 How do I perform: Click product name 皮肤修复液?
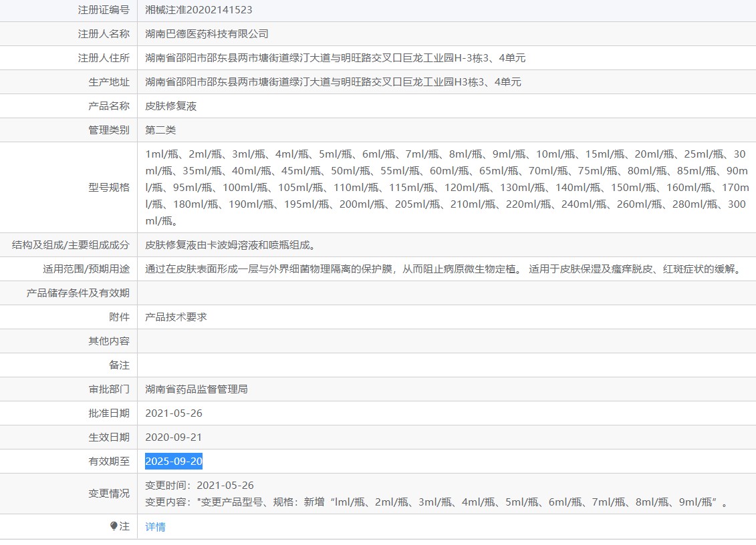point(170,106)
